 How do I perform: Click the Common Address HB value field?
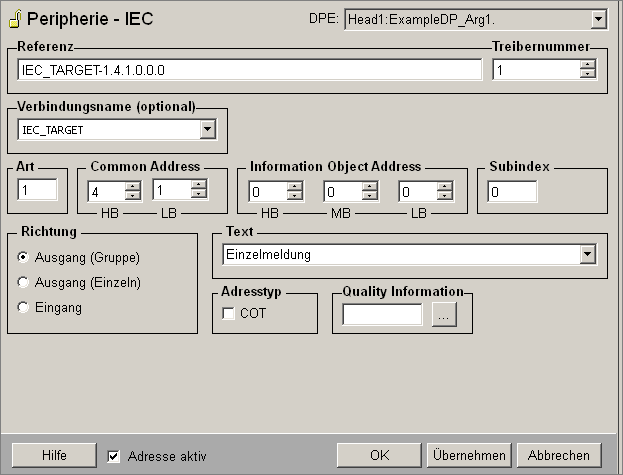(106, 192)
